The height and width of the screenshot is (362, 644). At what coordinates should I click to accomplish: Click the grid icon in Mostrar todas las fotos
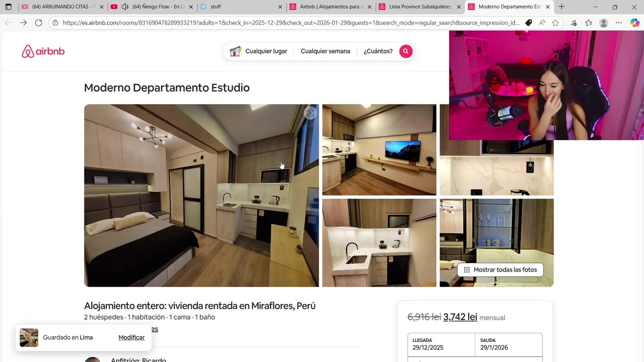click(467, 270)
